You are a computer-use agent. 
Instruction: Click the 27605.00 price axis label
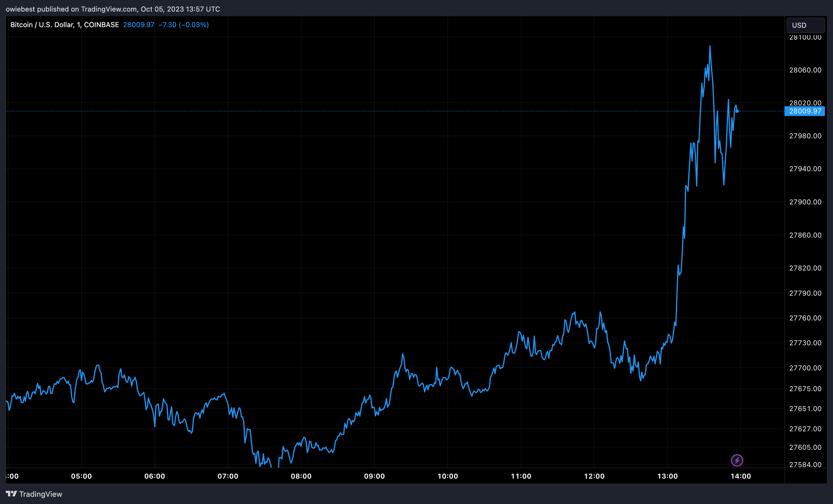click(805, 447)
